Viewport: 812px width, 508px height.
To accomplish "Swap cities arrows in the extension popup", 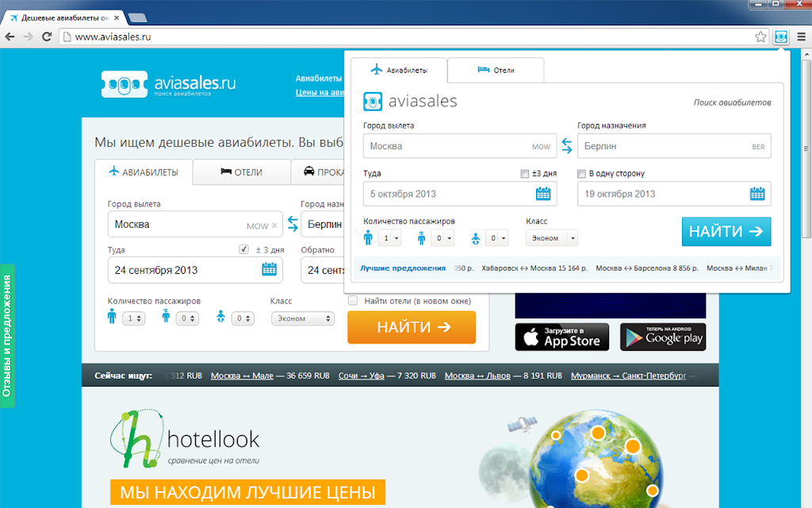I will point(567,146).
